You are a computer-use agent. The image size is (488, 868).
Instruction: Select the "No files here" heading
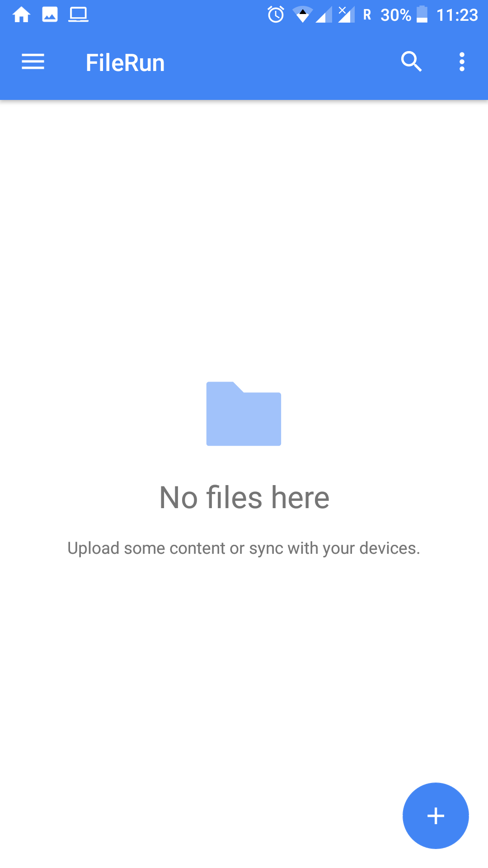point(244,497)
